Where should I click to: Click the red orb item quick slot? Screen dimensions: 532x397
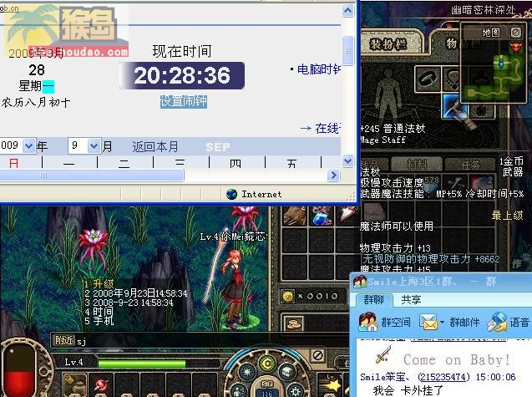coord(101,385)
